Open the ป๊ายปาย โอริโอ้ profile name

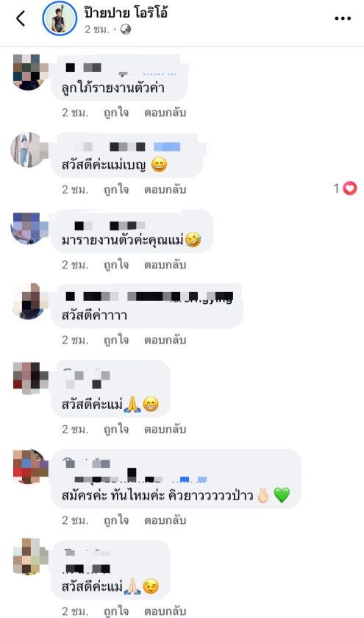point(126,13)
